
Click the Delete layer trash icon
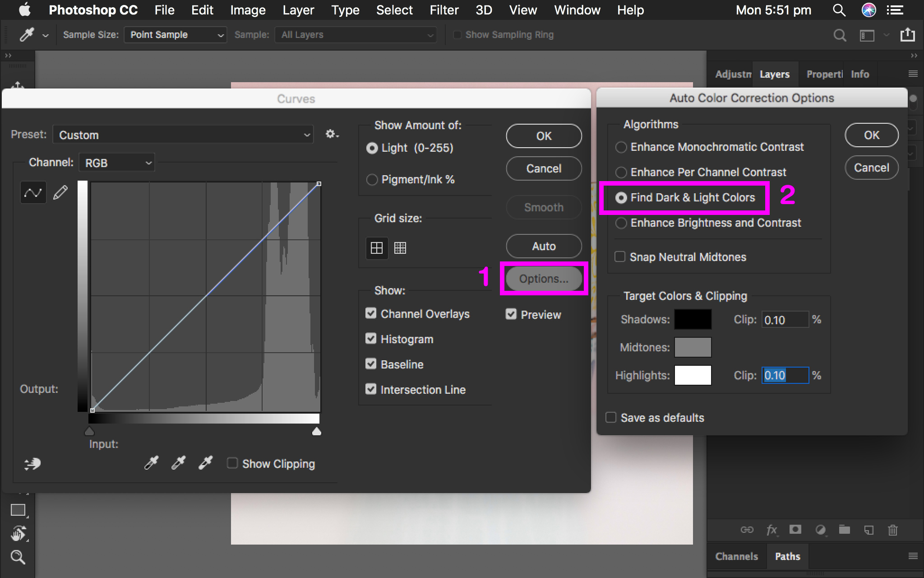coord(894,530)
